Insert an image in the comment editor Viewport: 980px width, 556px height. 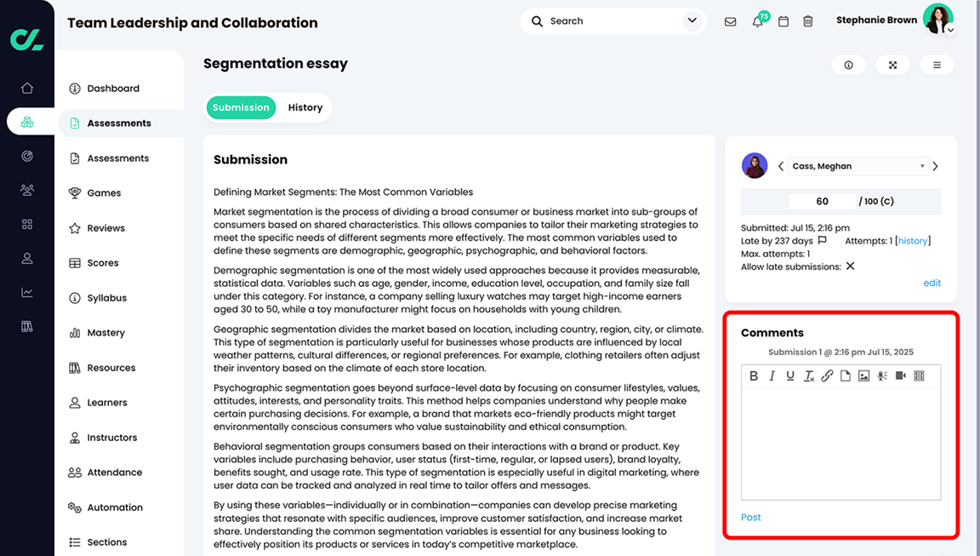(x=863, y=375)
